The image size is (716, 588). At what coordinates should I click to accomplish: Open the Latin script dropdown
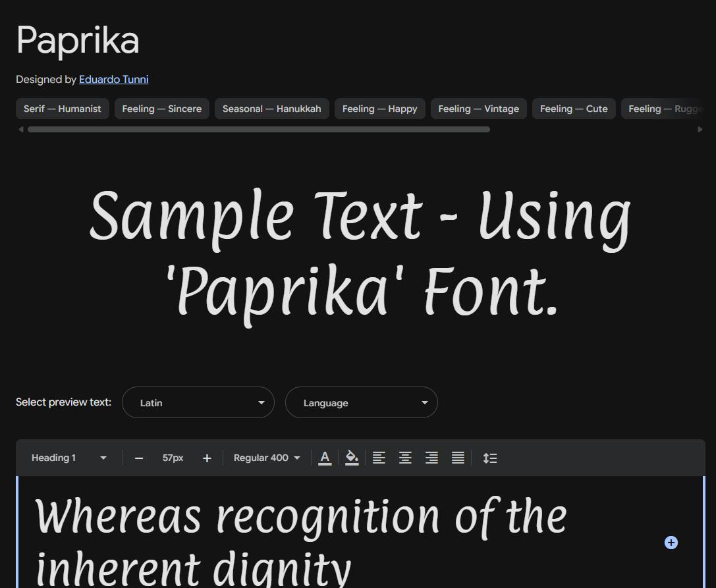point(198,402)
